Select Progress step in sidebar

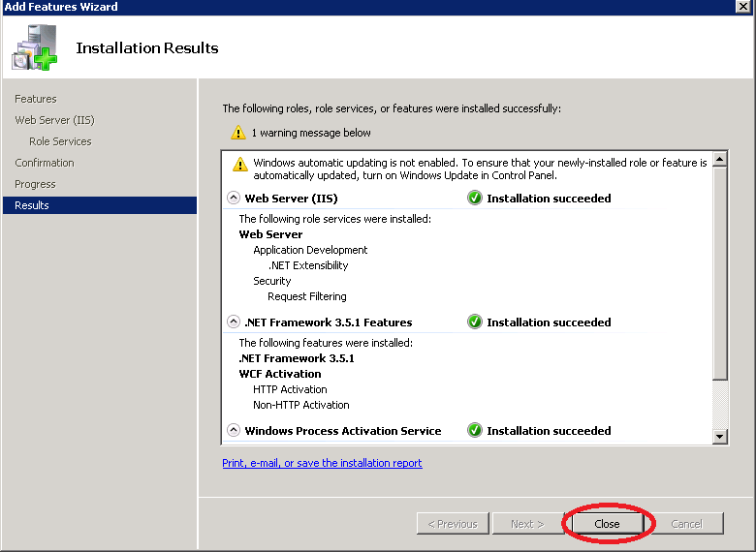[x=35, y=184]
